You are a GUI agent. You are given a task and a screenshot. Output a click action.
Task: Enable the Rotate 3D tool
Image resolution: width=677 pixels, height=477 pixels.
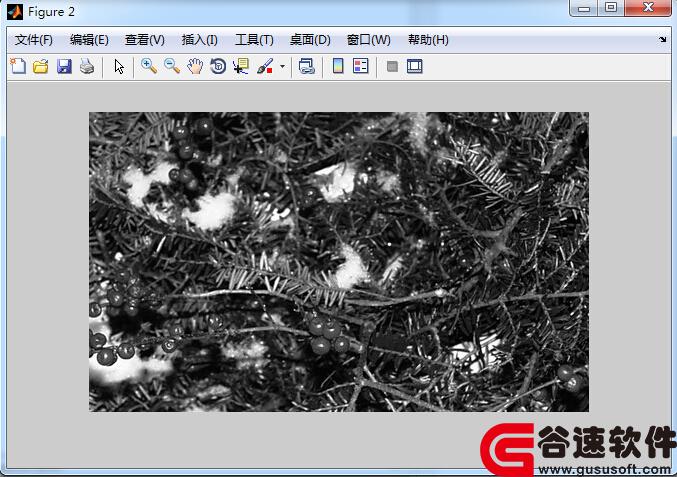pos(218,66)
